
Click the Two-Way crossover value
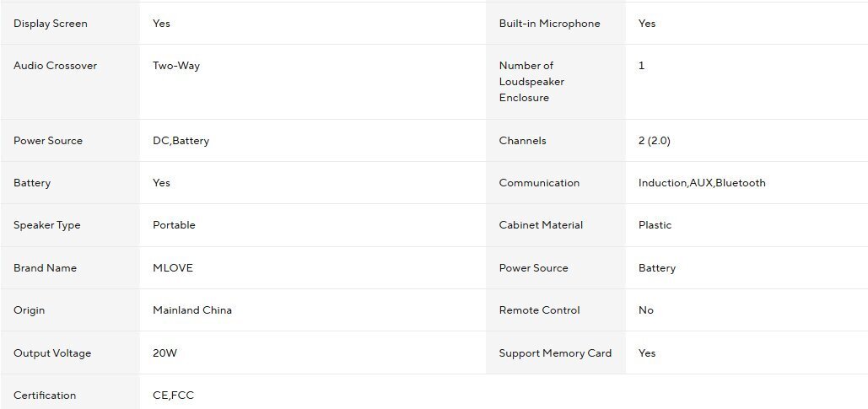point(176,66)
